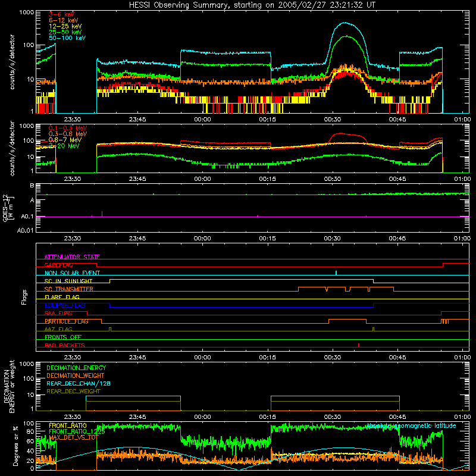Select the ECLIPSE_FLAG label
This screenshot has height=476, width=476.
tap(65, 305)
